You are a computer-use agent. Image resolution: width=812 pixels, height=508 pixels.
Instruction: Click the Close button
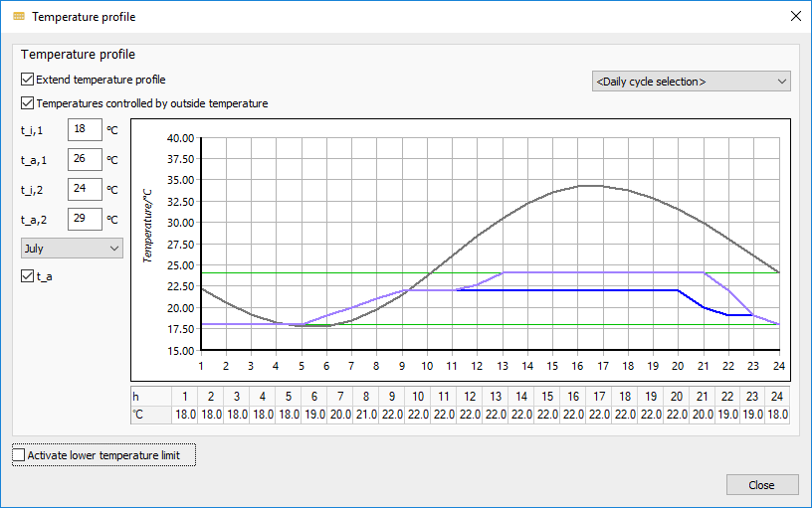[x=762, y=485]
